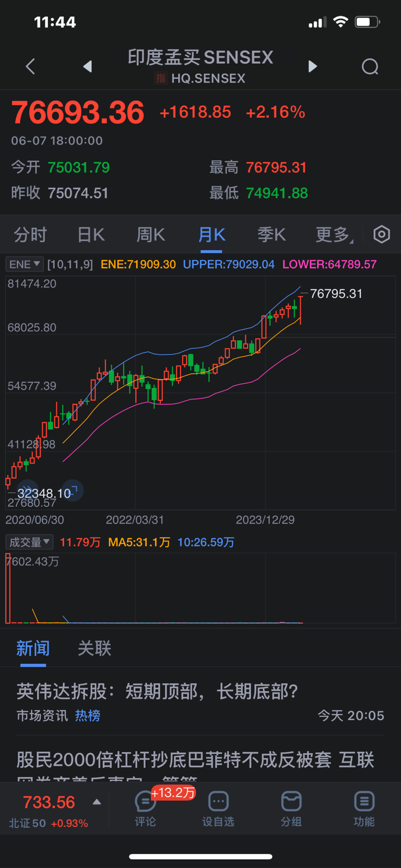Screen dimensions: 401x868
Task: Tap the 指 index badge beside HQ.SENSEX
Action: pos(161,78)
